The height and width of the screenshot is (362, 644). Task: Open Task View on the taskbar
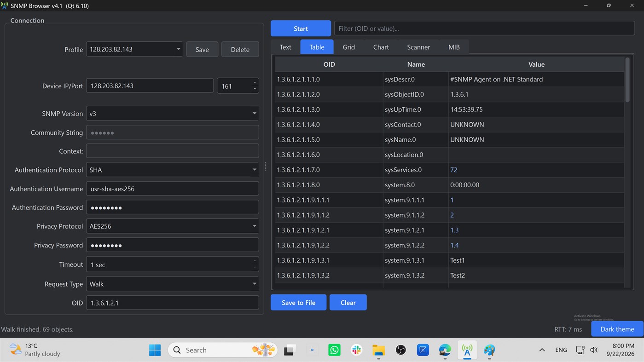(x=290, y=350)
